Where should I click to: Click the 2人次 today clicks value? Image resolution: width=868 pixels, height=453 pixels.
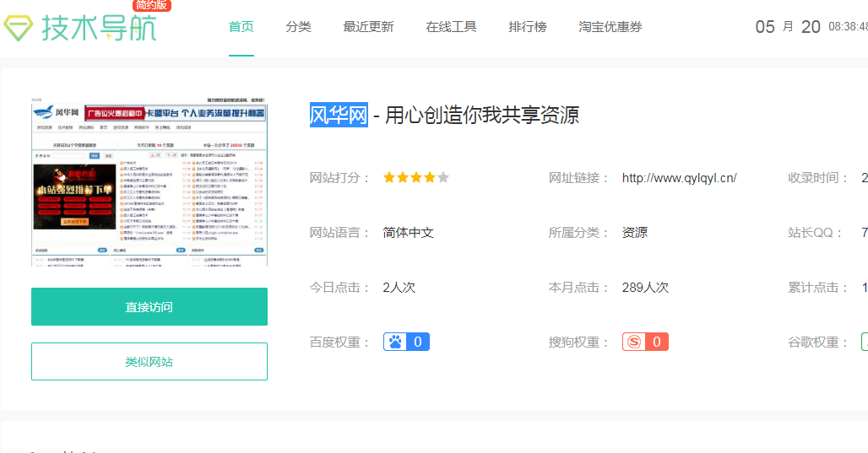399,287
